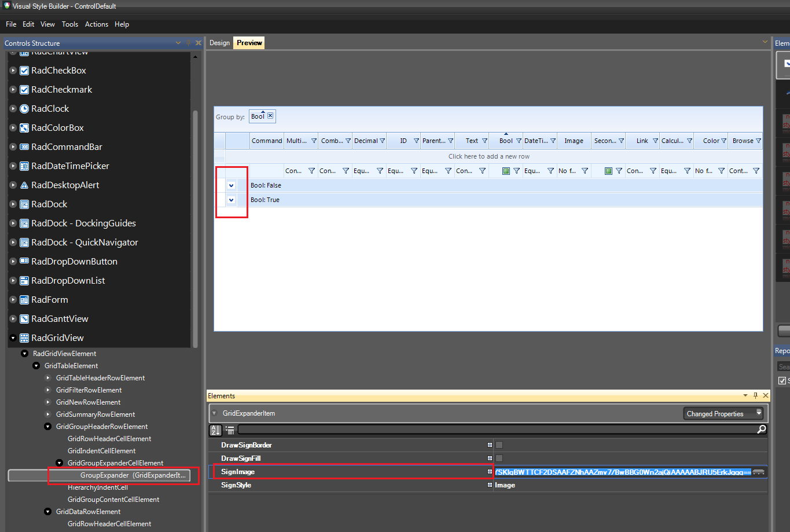Collapse the GridTableElement node
The width and height of the screenshot is (790, 532).
click(36, 366)
